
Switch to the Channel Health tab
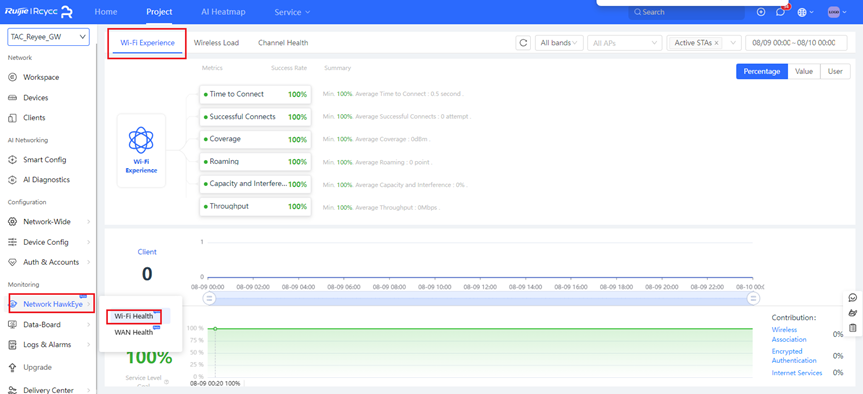(x=283, y=43)
